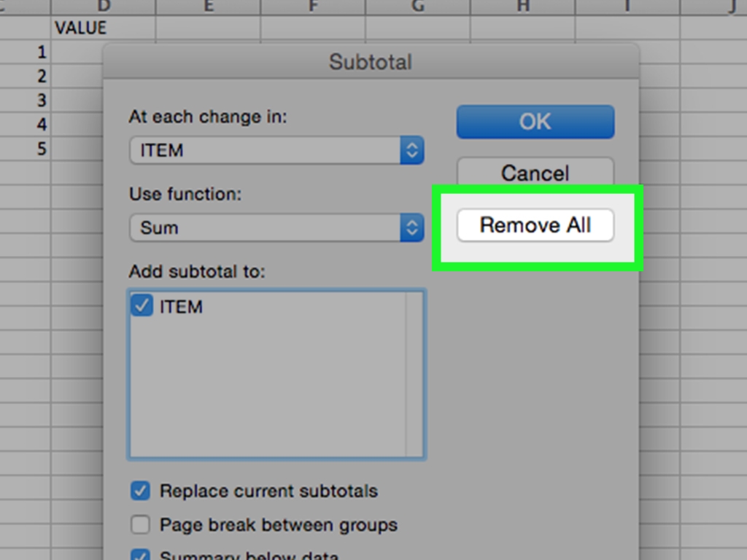Disable Replace current subtotals

point(140,491)
